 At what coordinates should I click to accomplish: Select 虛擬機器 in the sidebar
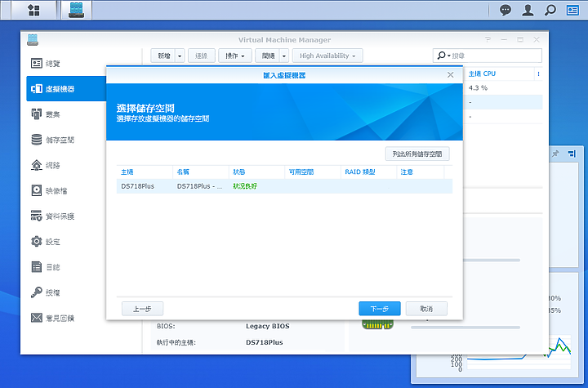click(x=66, y=89)
